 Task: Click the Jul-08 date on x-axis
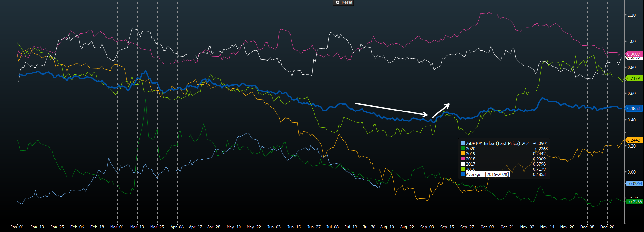[332, 227]
